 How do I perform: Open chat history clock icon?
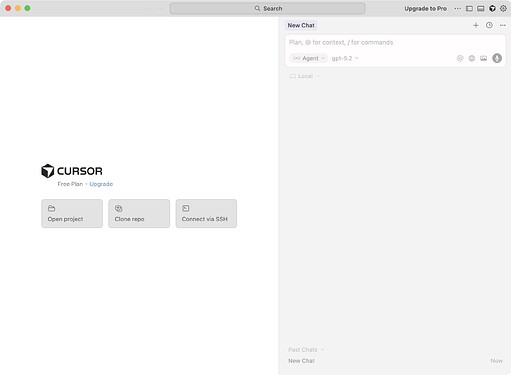tap(489, 25)
